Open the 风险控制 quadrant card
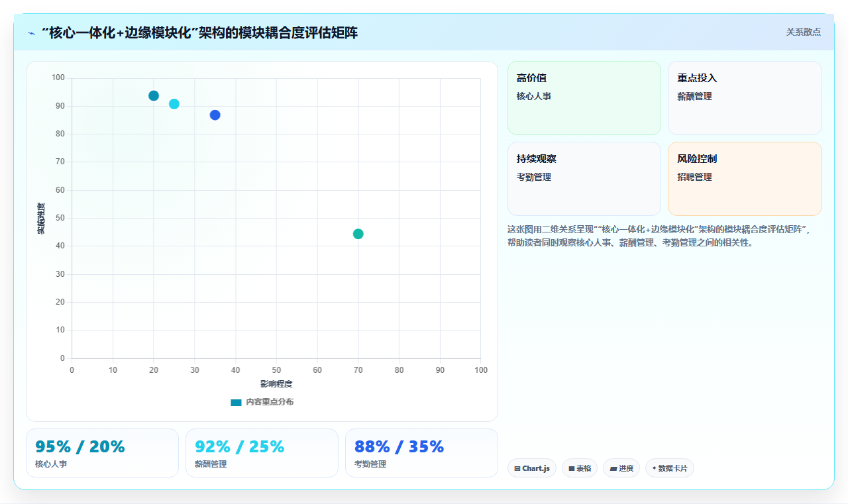Viewport: 848px width, 504px height. click(x=745, y=179)
